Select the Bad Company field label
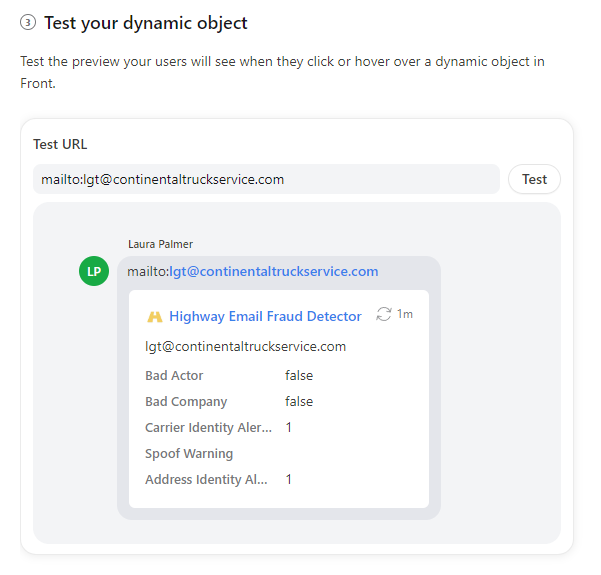This screenshot has width=601, height=575. coord(186,402)
